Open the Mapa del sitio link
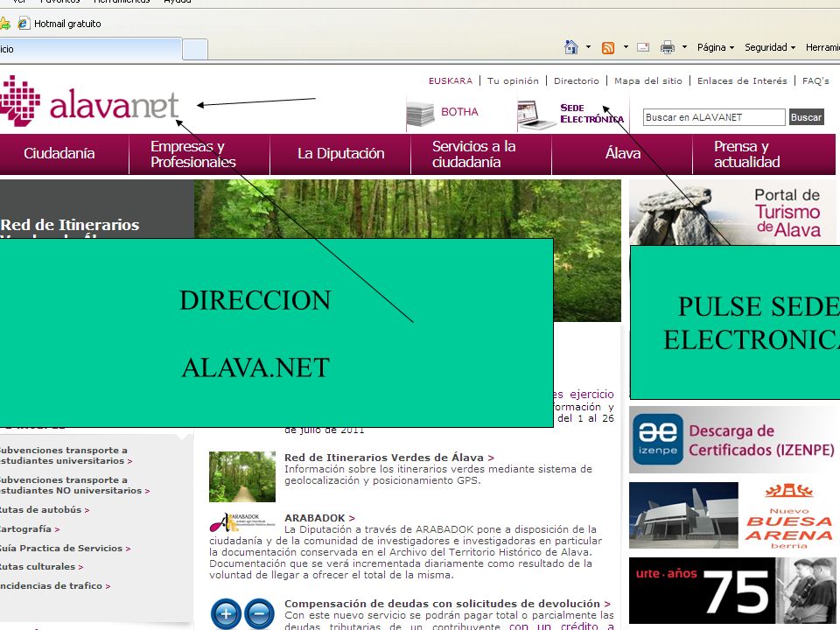Image resolution: width=840 pixels, height=630 pixels. point(648,80)
